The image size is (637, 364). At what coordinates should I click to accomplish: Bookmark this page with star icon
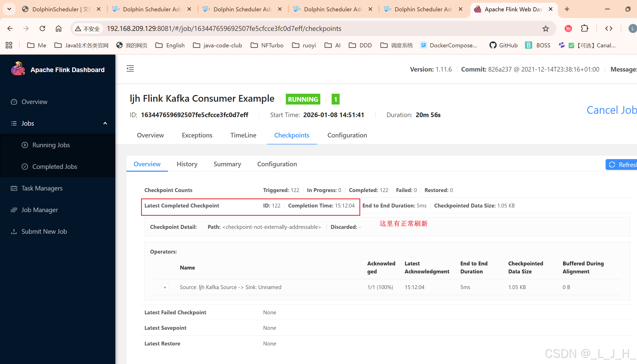[x=545, y=29]
